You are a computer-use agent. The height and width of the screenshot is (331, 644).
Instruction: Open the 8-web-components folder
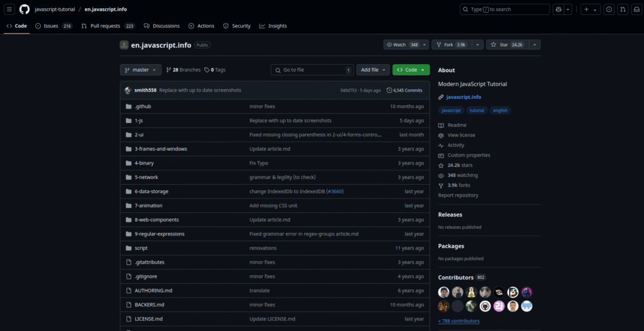click(157, 220)
